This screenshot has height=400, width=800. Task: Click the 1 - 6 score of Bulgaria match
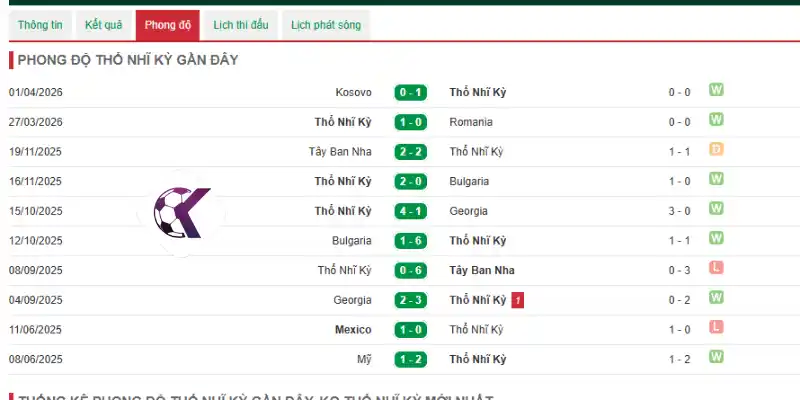411,241
